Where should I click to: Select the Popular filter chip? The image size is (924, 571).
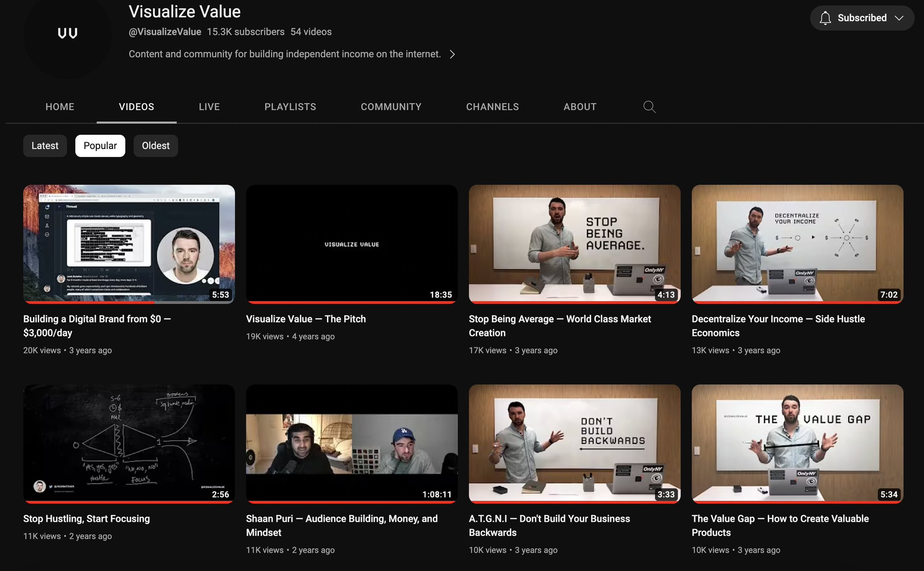pos(100,145)
